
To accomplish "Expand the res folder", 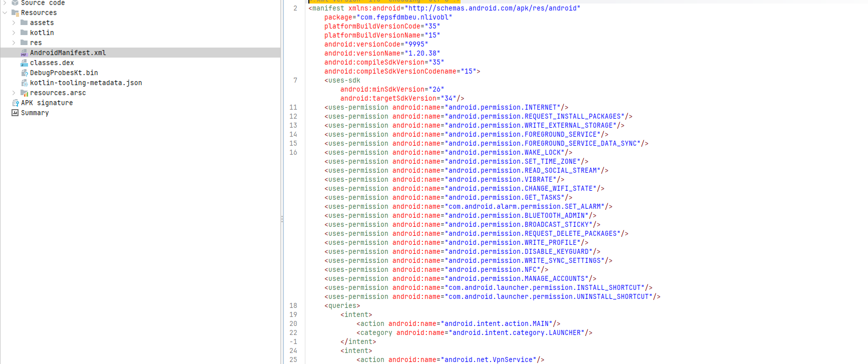I will [14, 43].
